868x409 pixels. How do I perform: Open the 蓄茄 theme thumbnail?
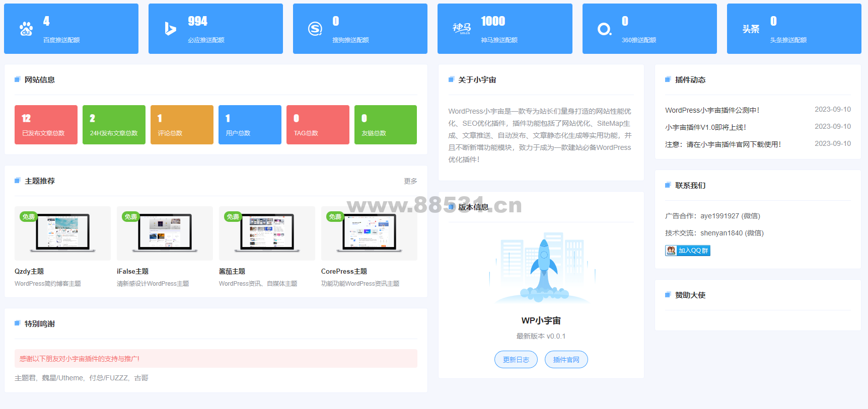[267, 233]
